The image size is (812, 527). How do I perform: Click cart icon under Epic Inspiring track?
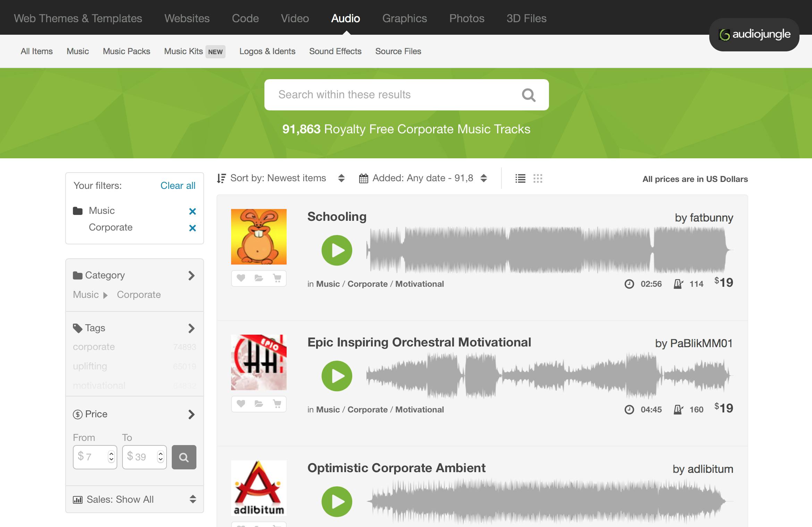[277, 404]
